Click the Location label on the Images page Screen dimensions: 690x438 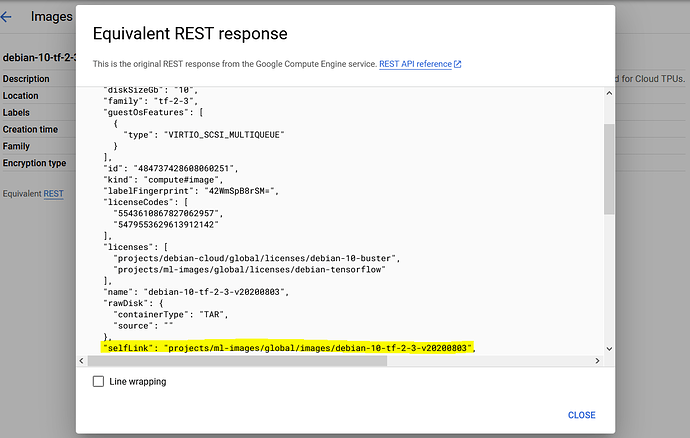[x=20, y=96]
